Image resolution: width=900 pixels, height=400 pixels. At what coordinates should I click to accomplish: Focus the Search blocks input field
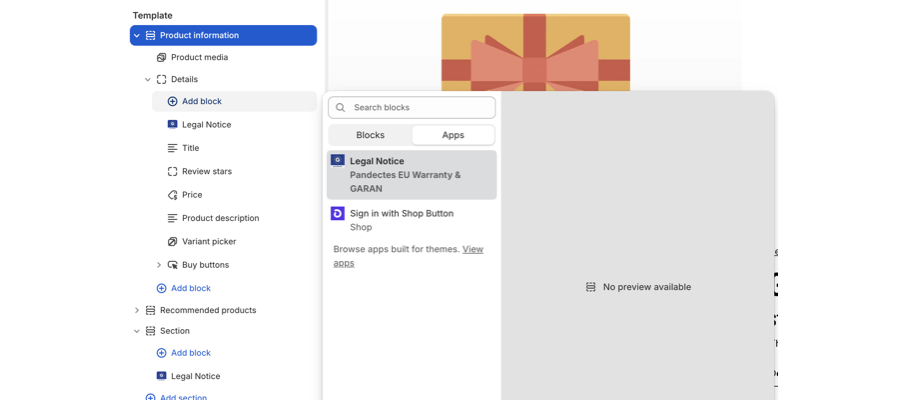pos(412,107)
